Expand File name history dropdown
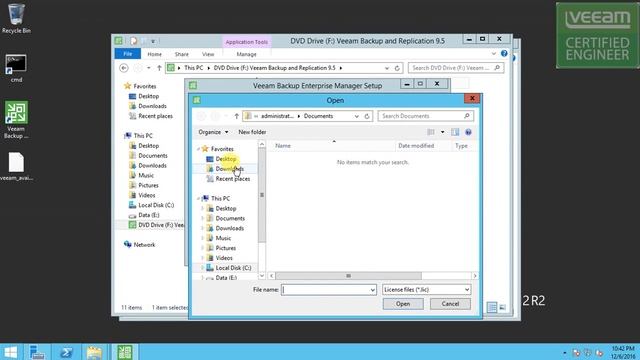The image size is (640, 360). pyautogui.click(x=372, y=290)
